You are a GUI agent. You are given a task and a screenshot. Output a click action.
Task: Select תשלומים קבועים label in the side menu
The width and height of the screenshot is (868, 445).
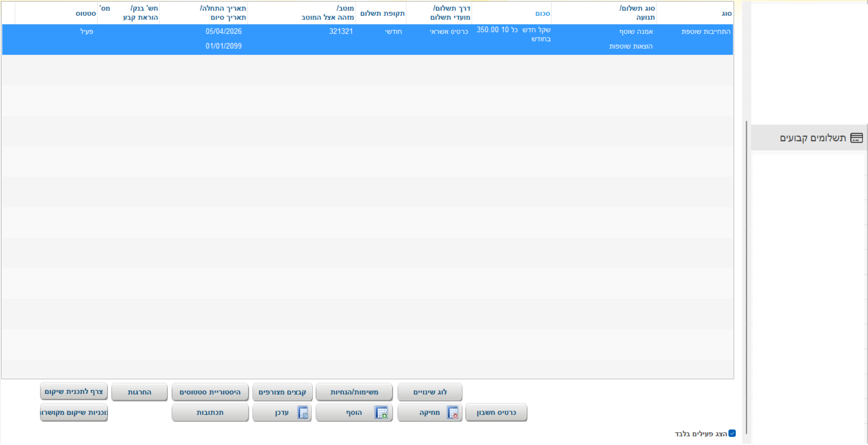pyautogui.click(x=812, y=138)
